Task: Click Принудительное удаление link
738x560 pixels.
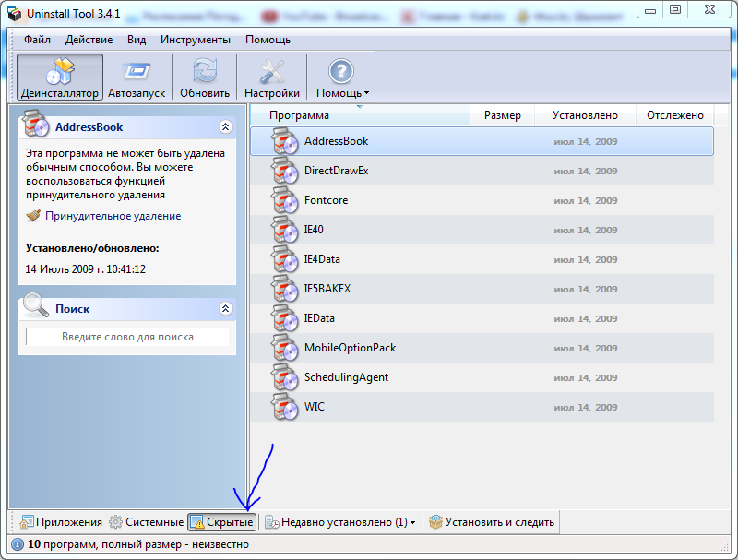Action: click(113, 216)
